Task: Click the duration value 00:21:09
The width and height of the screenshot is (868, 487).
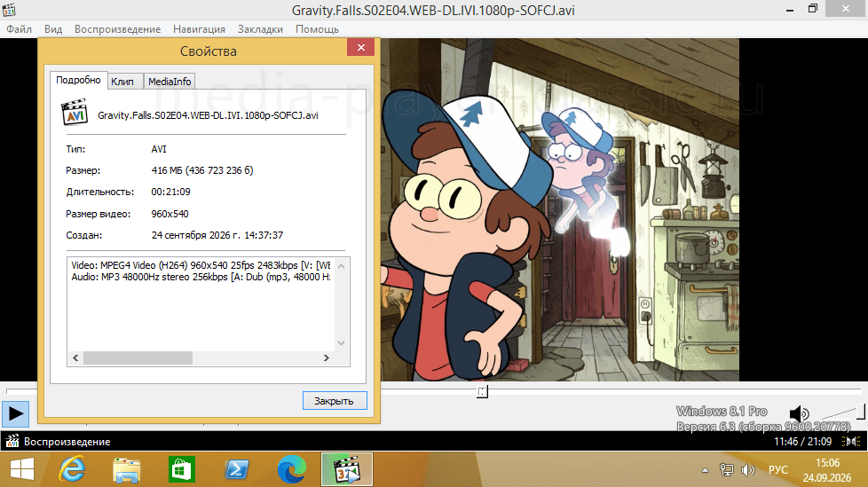Action: tap(170, 192)
